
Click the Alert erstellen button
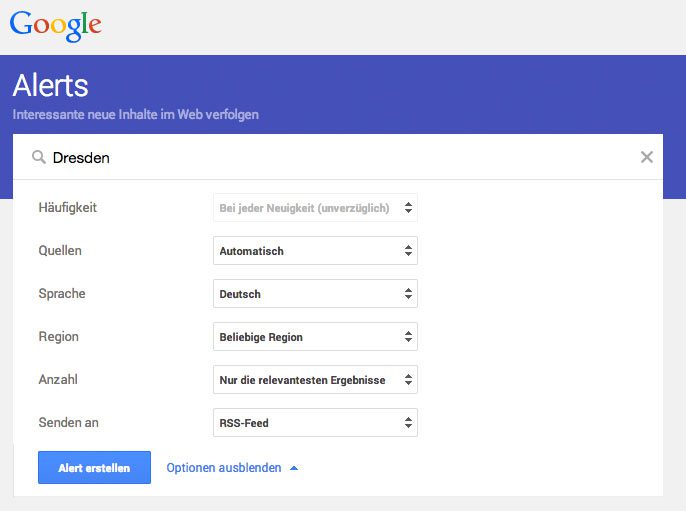(94, 468)
